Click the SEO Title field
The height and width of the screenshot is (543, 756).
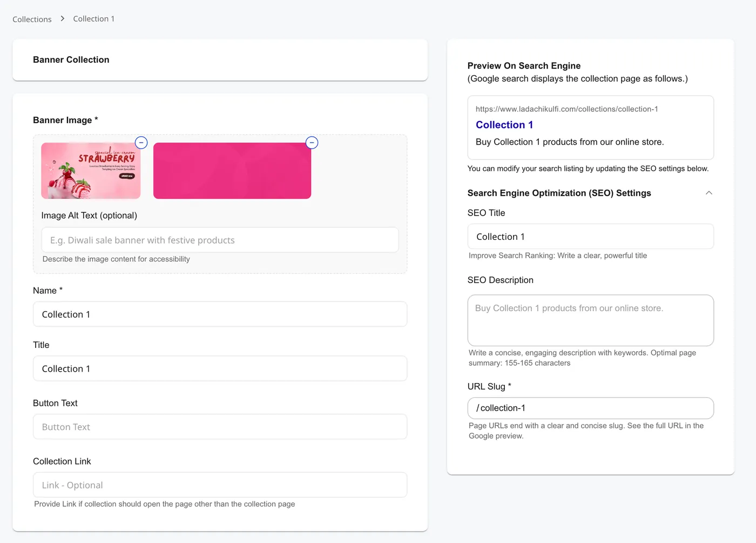coord(590,237)
